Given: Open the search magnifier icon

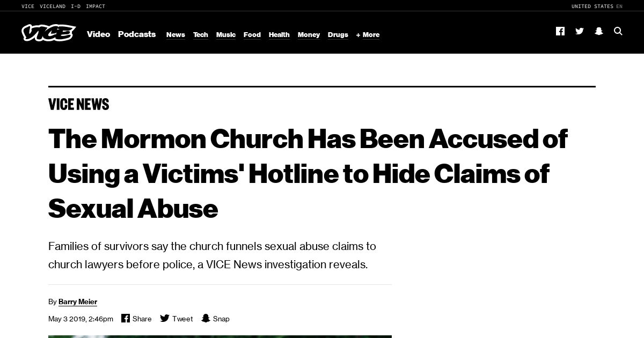Looking at the screenshot, I should [618, 31].
